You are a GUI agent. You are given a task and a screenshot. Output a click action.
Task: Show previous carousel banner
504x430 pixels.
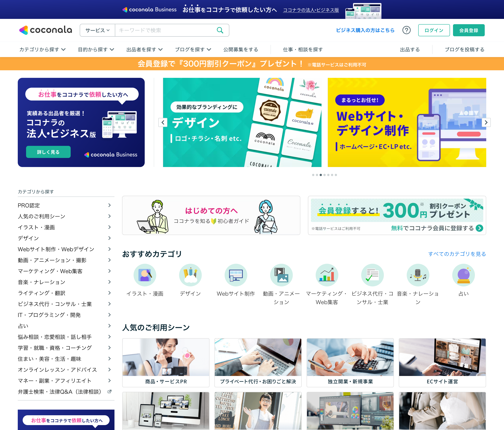[163, 122]
